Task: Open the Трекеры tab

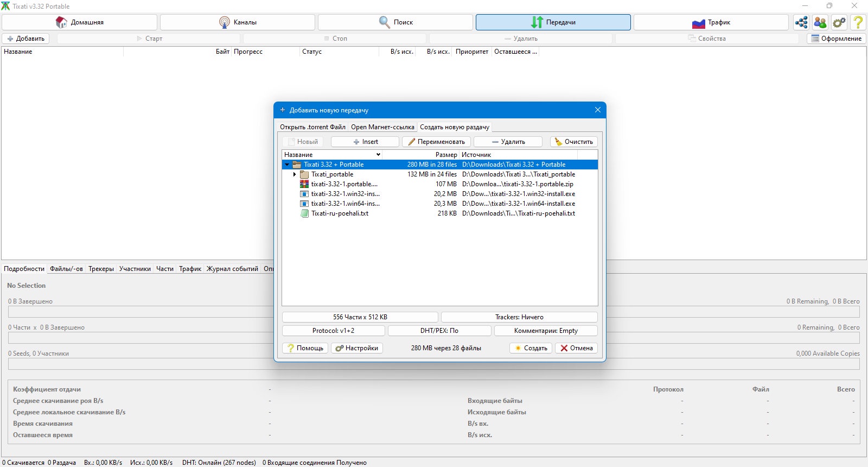Action: (101, 269)
